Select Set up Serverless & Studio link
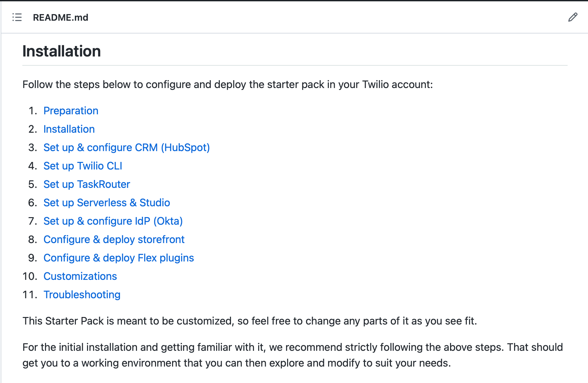The height and width of the screenshot is (383, 588). click(107, 203)
